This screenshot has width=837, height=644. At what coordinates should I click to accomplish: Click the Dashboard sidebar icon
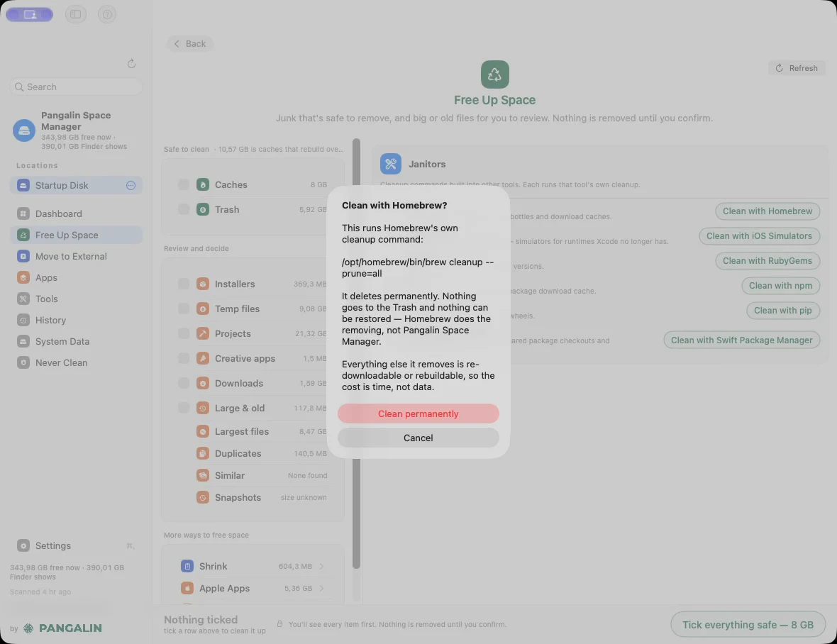23,213
